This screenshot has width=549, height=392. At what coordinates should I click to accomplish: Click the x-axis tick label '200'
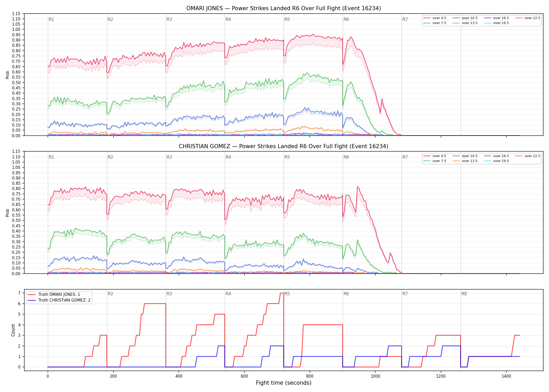click(113, 376)
